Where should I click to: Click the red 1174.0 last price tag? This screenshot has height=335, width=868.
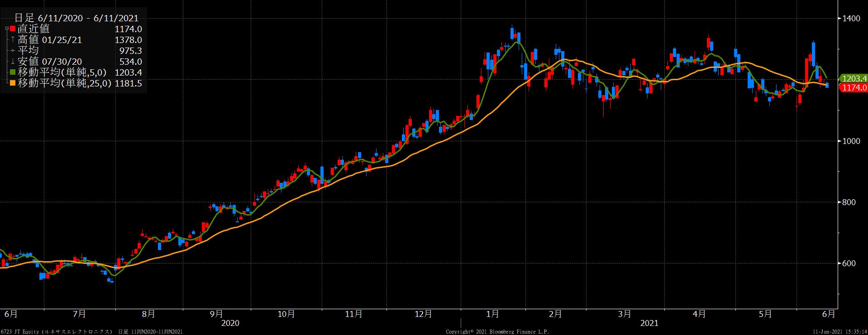[x=852, y=88]
